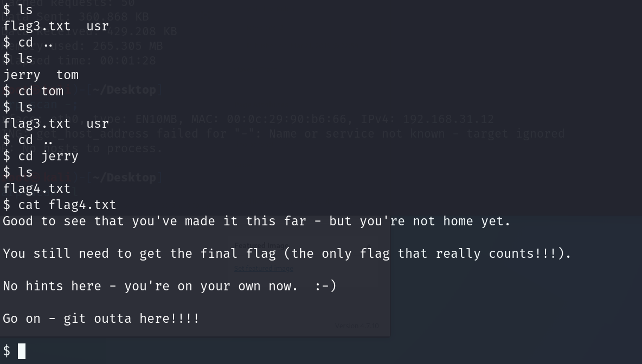Click the 'No hints here' line

(170, 286)
